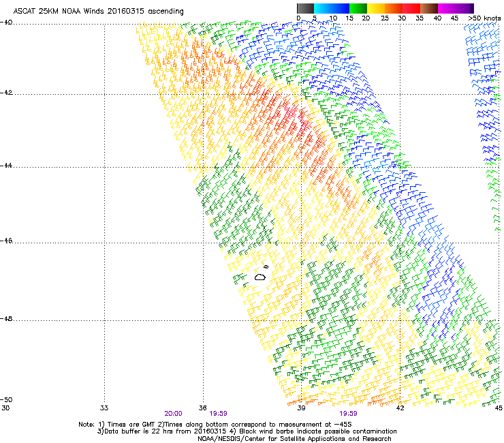Click the -44 latitude axis label
This screenshot has width=504, height=443.
[6, 166]
